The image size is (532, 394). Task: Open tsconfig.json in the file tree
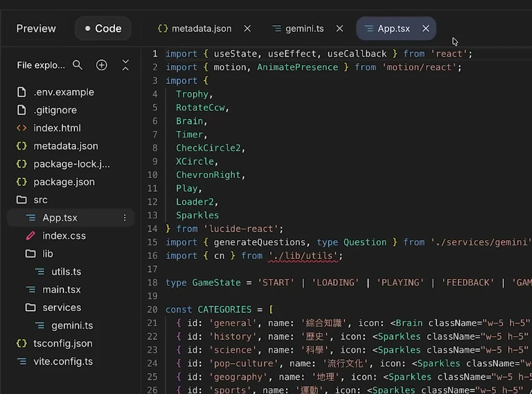[63, 344]
